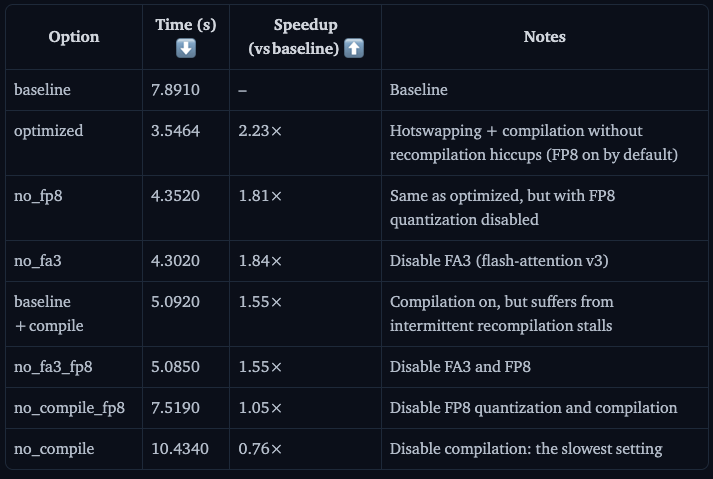Screen dimensions: 713x479
Task: Click the Notes column header
Action: point(544,37)
